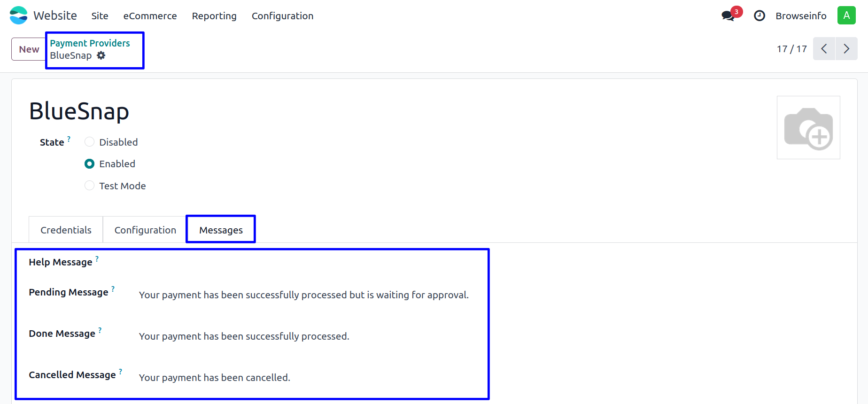Open the Site menu
The width and height of the screenshot is (868, 404).
[100, 16]
